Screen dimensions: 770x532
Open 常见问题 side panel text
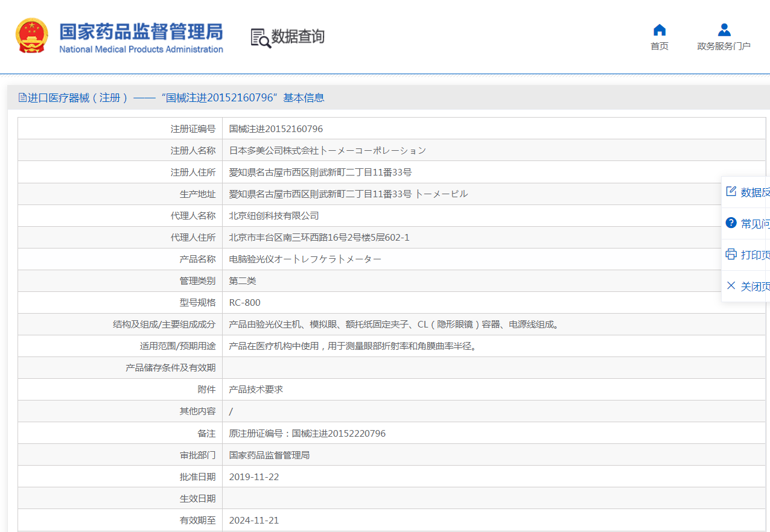[756, 223]
